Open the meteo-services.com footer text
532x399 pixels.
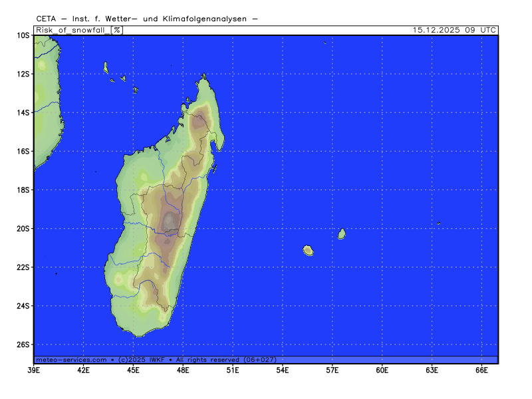(x=71, y=360)
